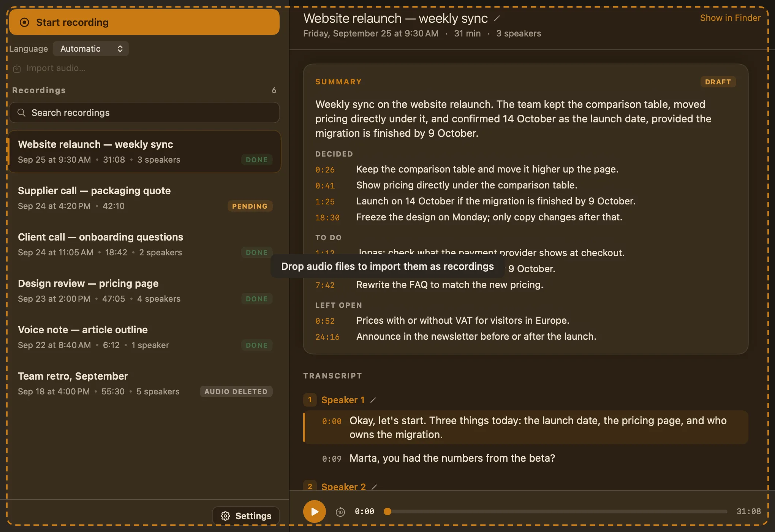This screenshot has height=532, width=775.
Task: Start a new recording
Action: pyautogui.click(x=144, y=22)
